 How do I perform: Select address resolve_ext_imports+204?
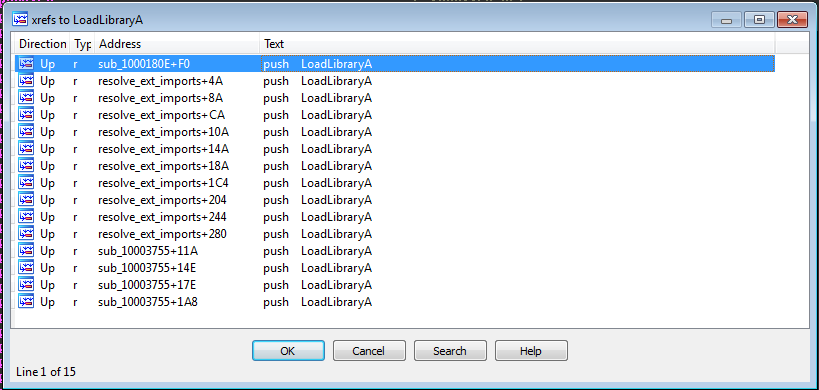click(x=162, y=200)
